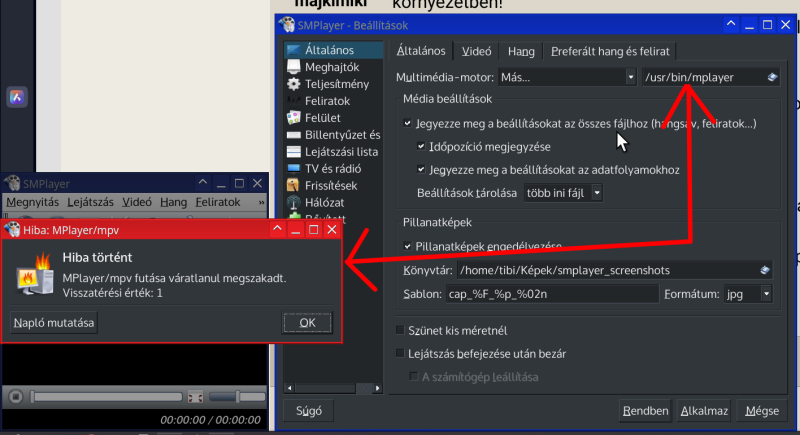Select the Lejátszási lista icon
This screenshot has height=435, width=800.
click(x=294, y=151)
